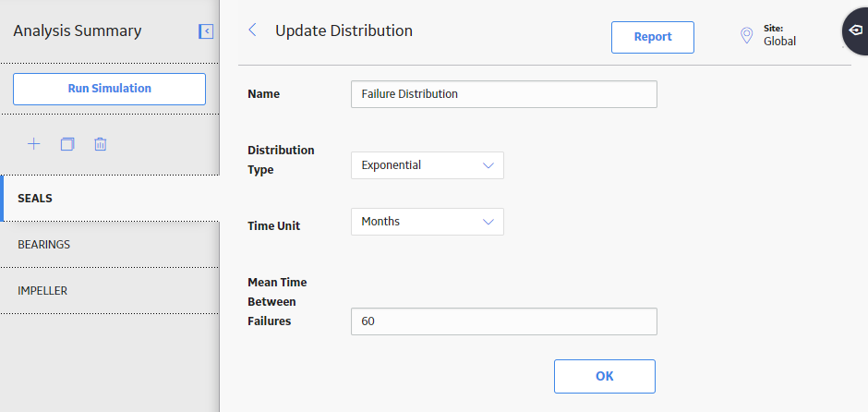Click the Update Distribution page title
The height and width of the screenshot is (412, 868).
pyautogui.click(x=344, y=30)
